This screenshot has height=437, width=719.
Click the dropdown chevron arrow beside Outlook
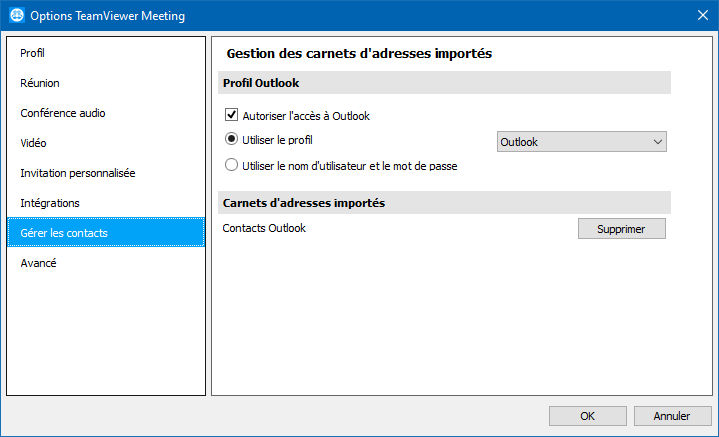point(658,142)
